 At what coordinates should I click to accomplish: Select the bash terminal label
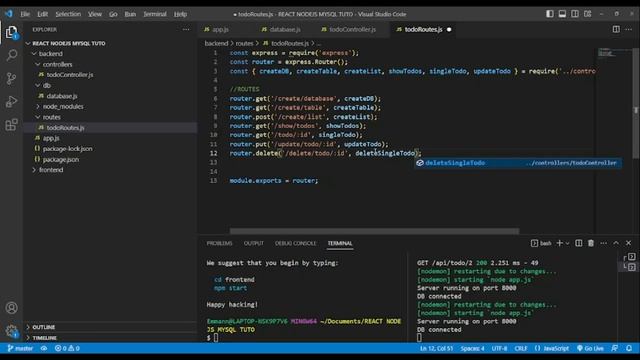coord(541,243)
